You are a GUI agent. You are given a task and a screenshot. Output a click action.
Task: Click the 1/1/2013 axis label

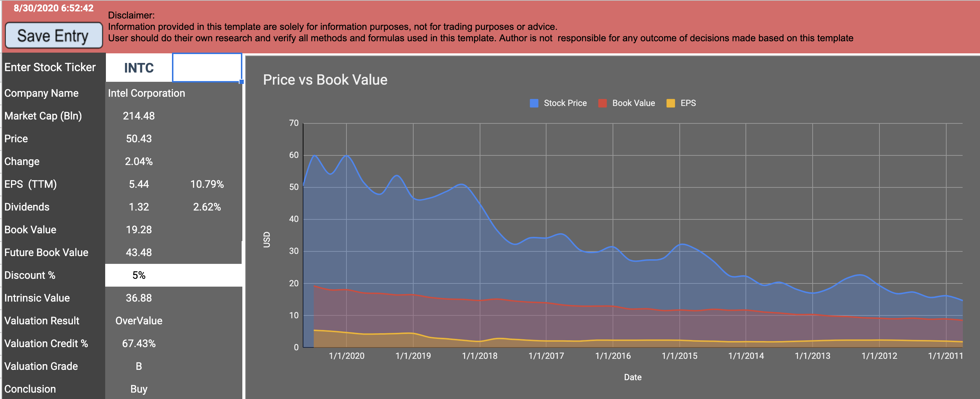click(813, 356)
